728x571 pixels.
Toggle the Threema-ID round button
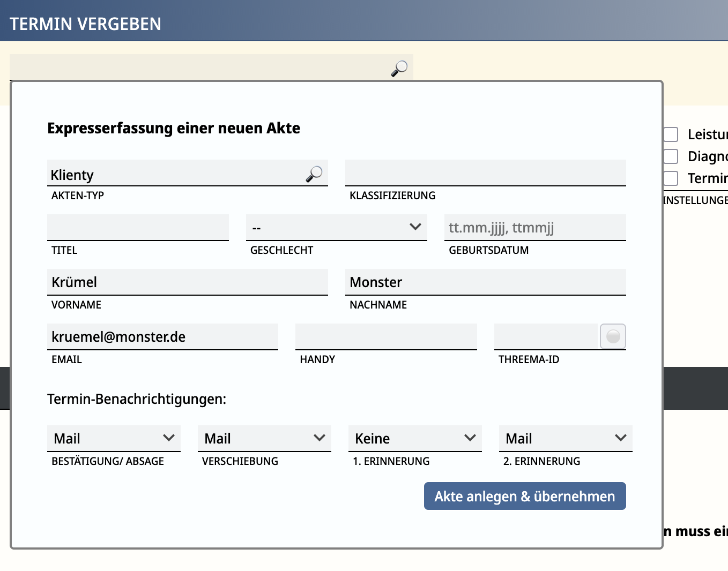[613, 336]
